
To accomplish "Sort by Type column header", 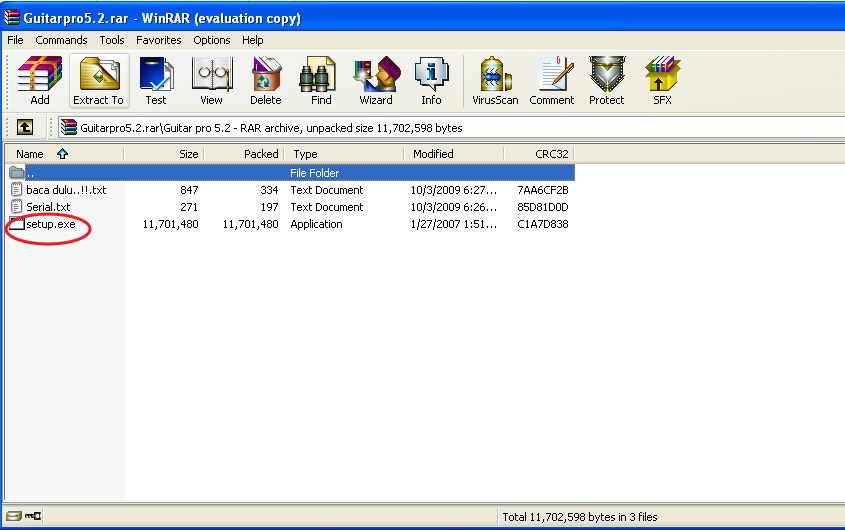I will 344,154.
